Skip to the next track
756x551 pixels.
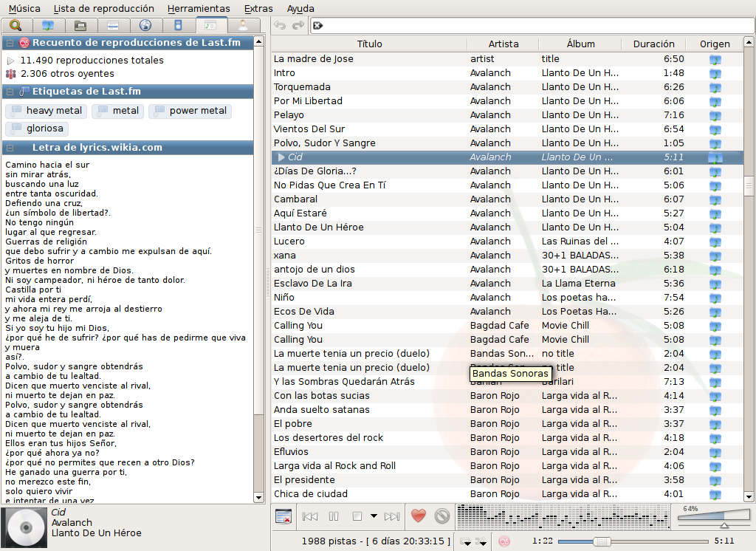[392, 517]
